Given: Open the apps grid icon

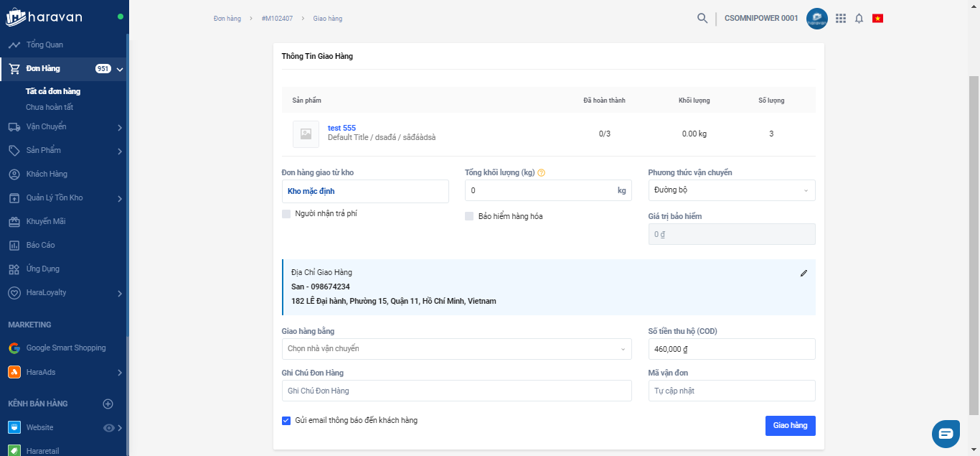Looking at the screenshot, I should 841,19.
